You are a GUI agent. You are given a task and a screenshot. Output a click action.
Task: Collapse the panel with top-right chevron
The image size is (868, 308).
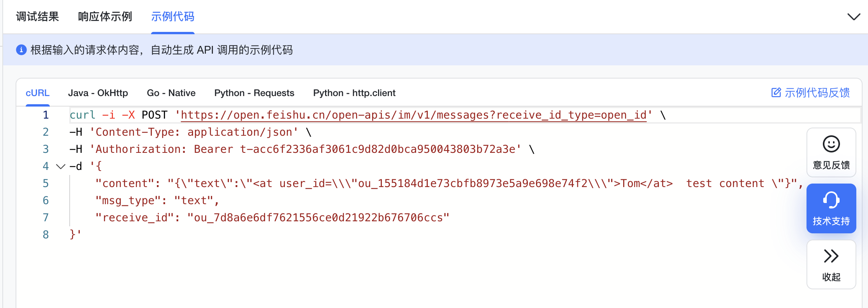tap(854, 17)
